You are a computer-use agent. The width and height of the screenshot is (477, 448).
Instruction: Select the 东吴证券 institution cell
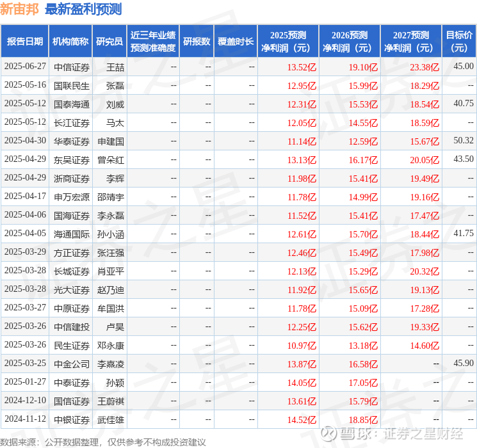72,160
